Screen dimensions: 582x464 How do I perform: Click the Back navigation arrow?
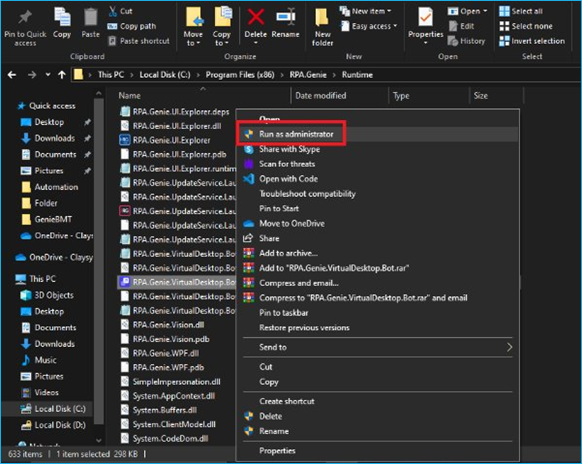12,75
